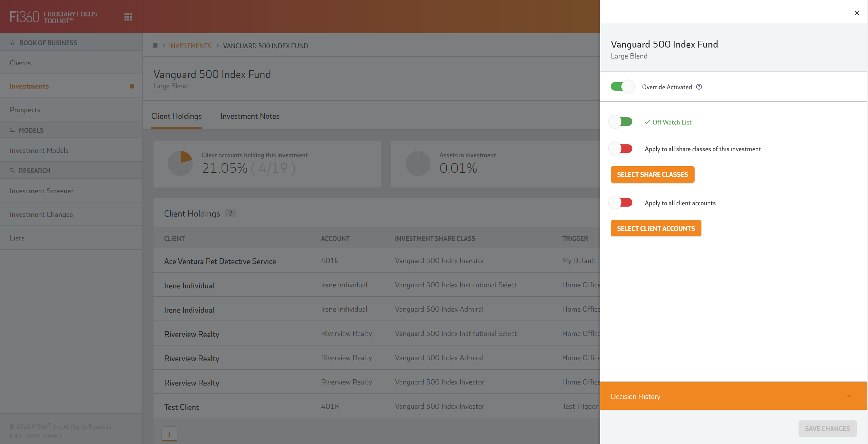The width and height of the screenshot is (868, 444).
Task: Click Override Activated help icon
Action: (x=699, y=87)
